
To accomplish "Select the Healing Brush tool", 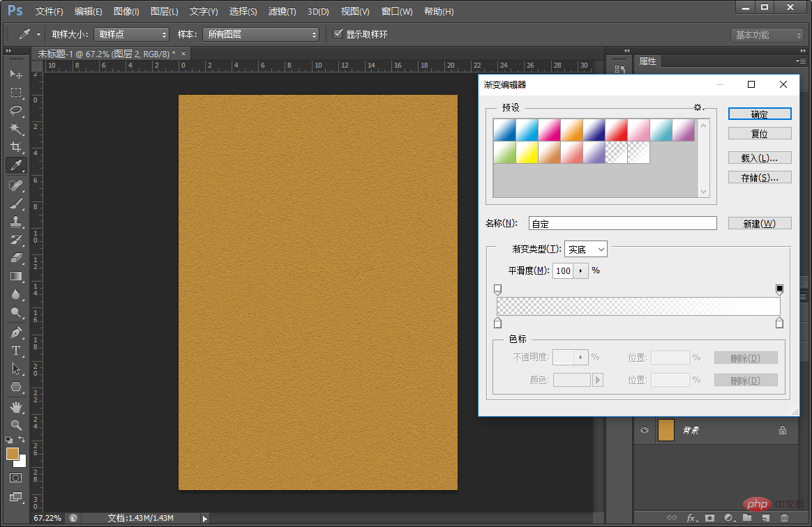I will point(16,185).
